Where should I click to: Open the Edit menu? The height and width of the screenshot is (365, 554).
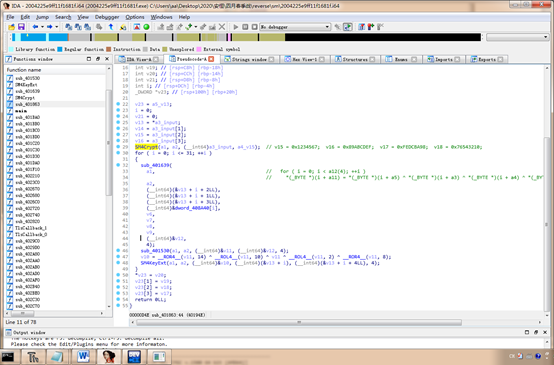(x=25, y=17)
